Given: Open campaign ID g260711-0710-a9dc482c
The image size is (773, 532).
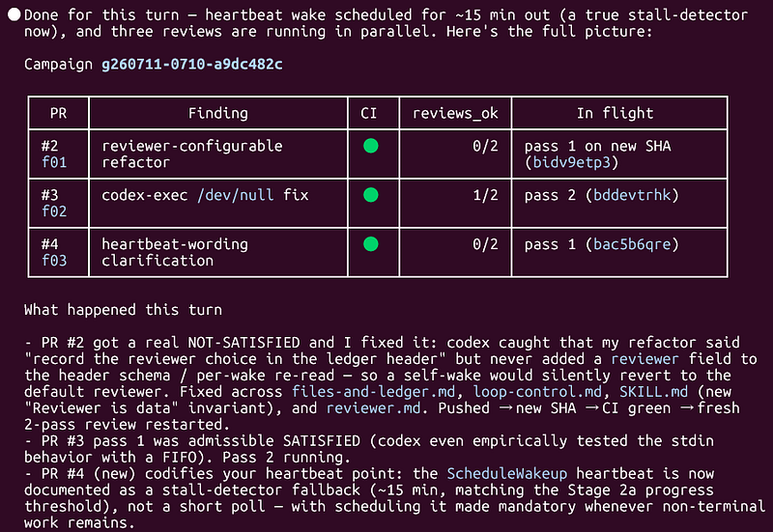Looking at the screenshot, I should pyautogui.click(x=192, y=65).
